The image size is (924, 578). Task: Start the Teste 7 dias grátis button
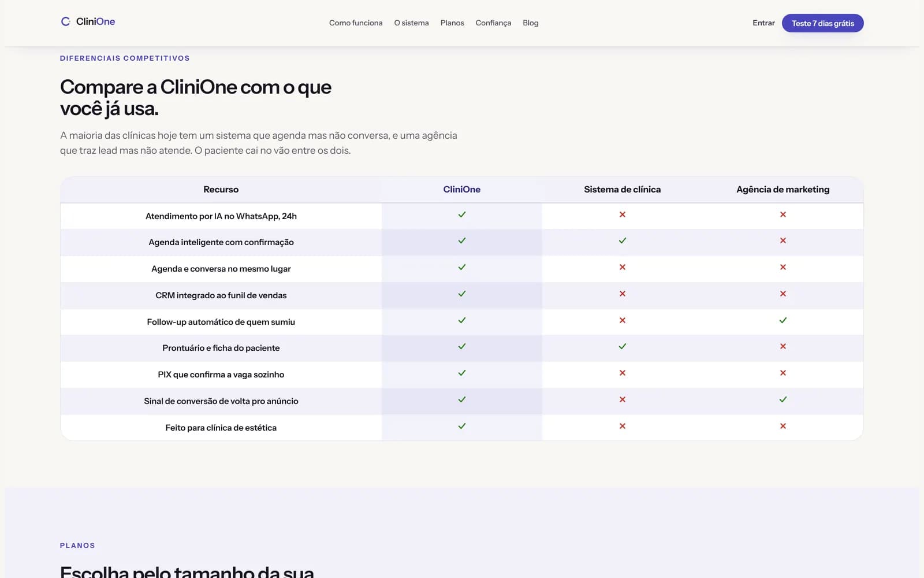(x=822, y=23)
